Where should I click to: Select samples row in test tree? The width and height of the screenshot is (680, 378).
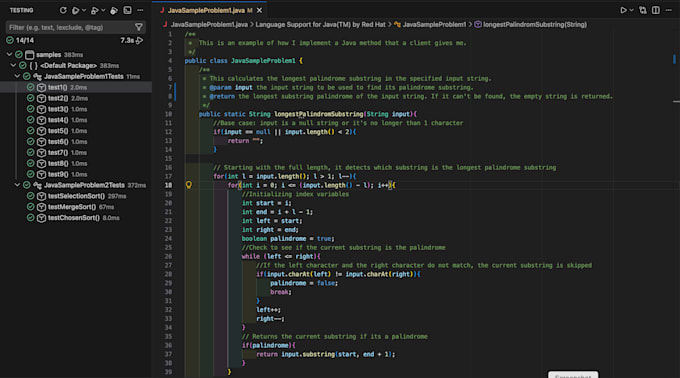76,55
